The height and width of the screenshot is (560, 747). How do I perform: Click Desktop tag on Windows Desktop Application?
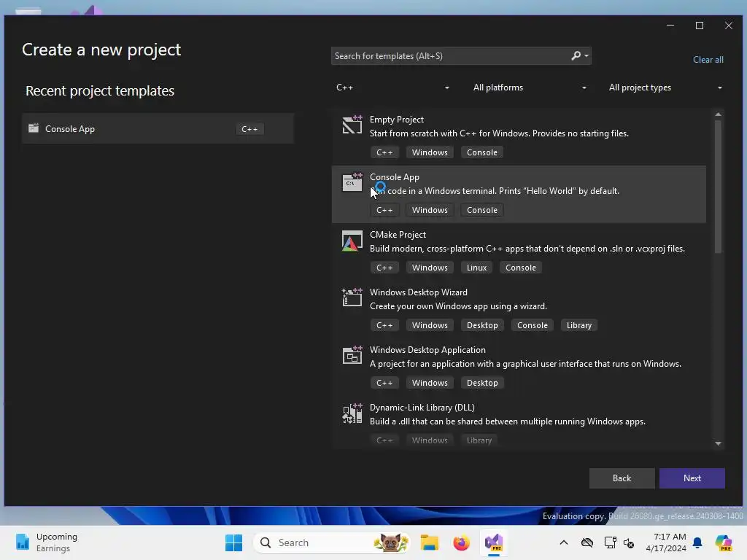pos(482,383)
